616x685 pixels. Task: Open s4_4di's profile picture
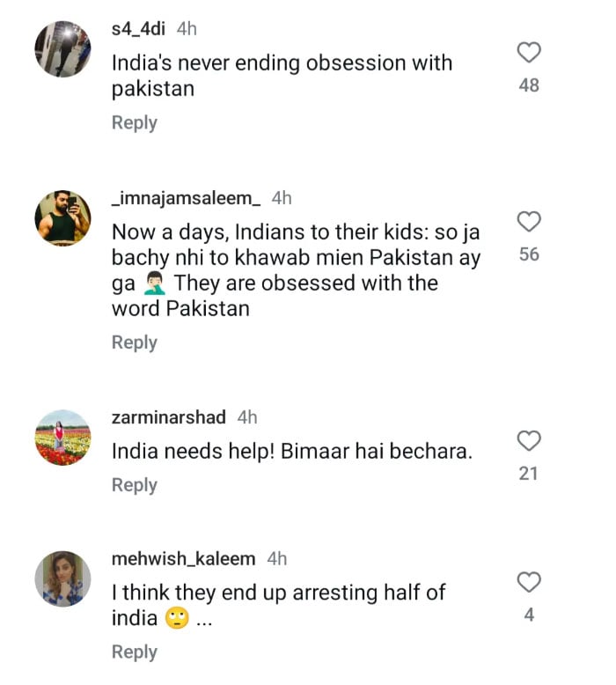click(62, 48)
